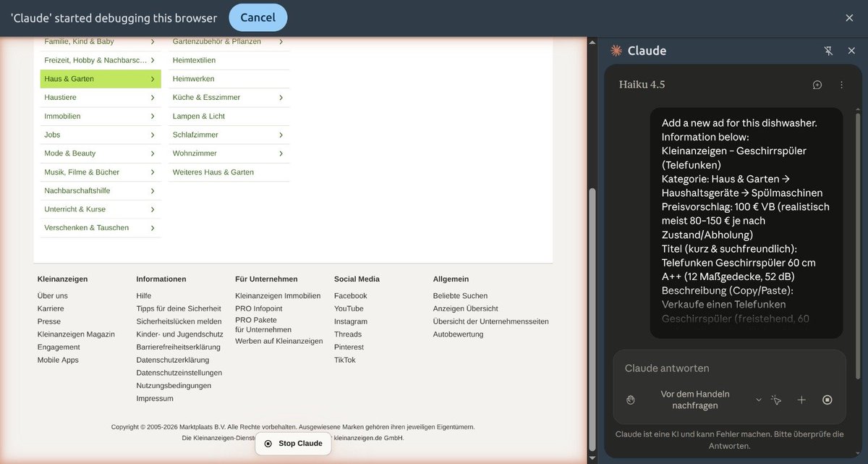Click the plus attachment icon in reply box
The height and width of the screenshot is (464, 868).
click(801, 400)
